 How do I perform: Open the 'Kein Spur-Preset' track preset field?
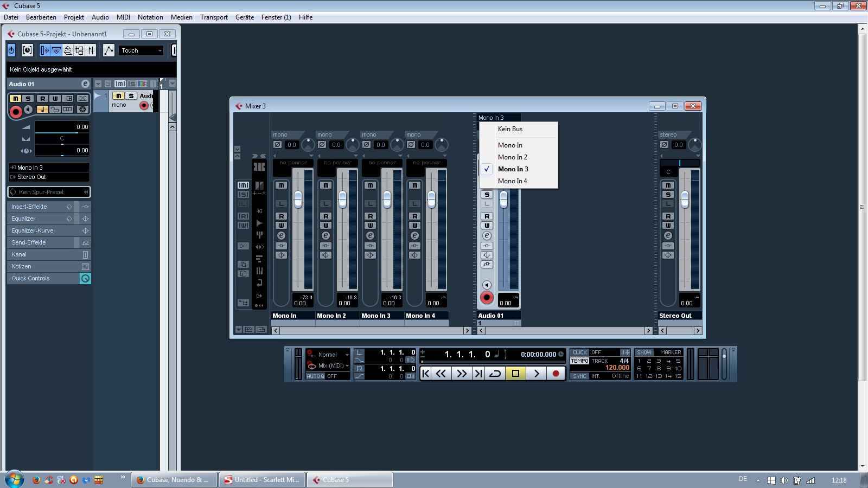tap(49, 192)
